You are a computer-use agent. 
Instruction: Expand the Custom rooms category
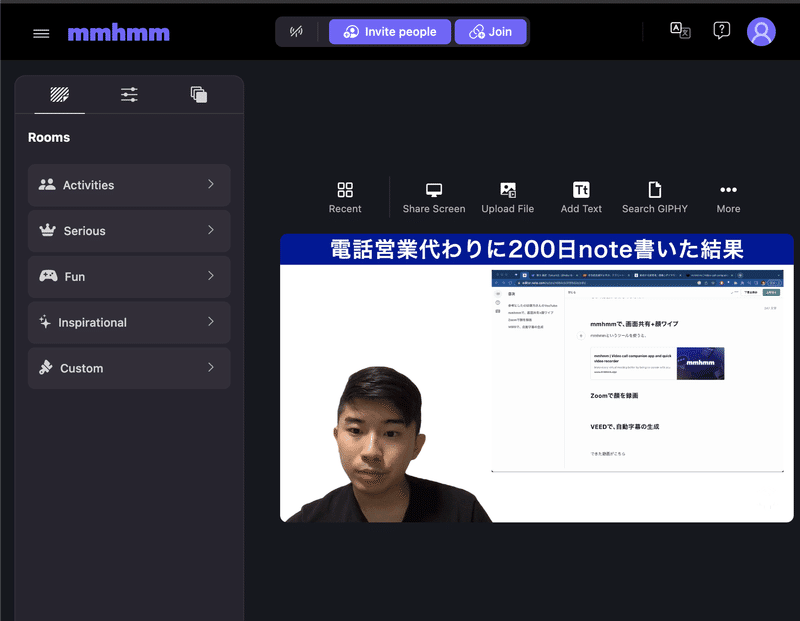click(128, 368)
